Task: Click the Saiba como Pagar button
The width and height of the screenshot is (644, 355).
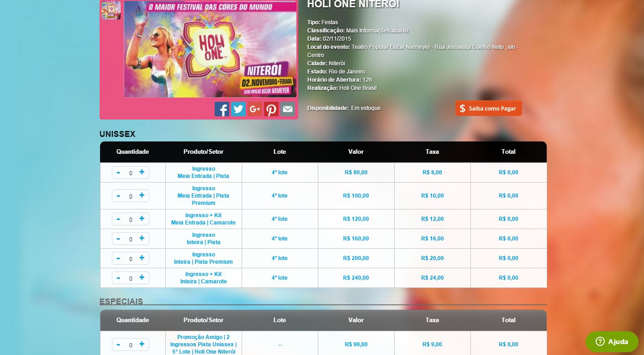Action: 488,108
